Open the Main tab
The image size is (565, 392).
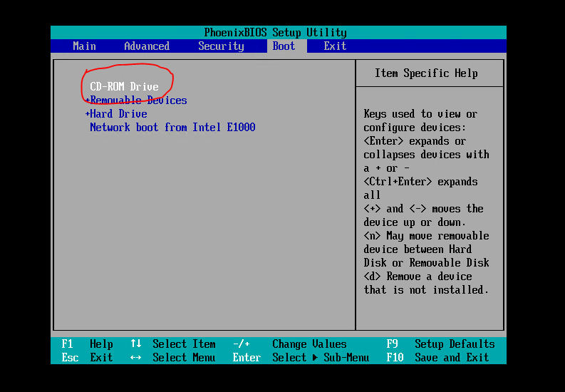coord(84,46)
